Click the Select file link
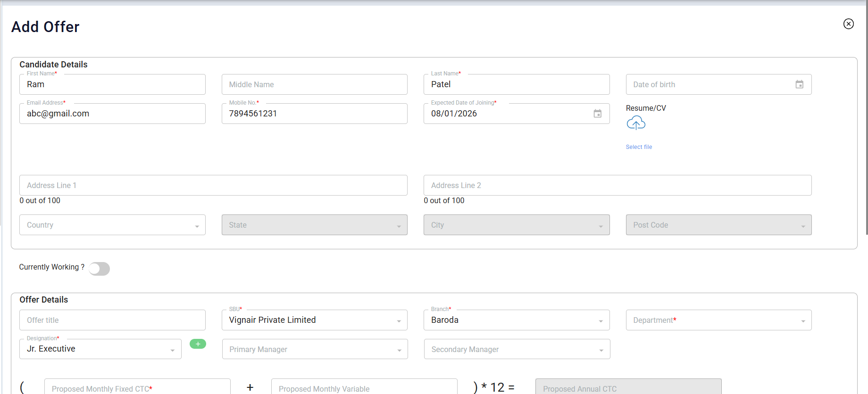The width and height of the screenshot is (868, 394). [x=639, y=147]
